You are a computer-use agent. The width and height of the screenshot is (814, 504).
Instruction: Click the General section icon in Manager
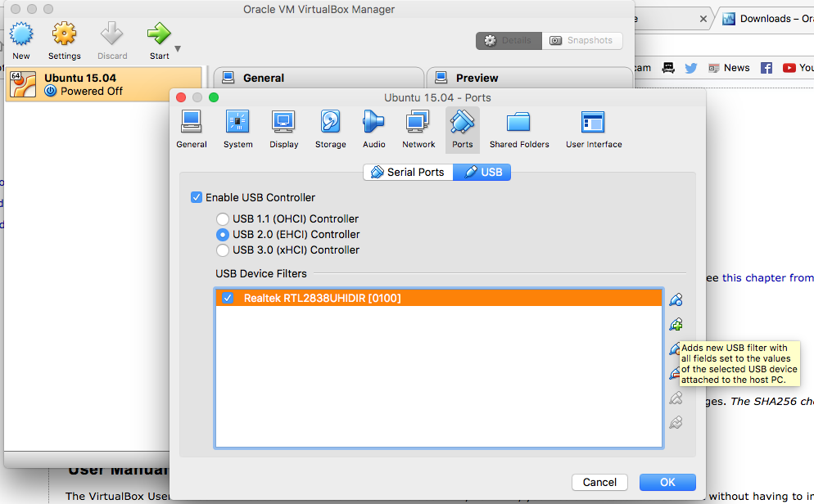[228, 78]
